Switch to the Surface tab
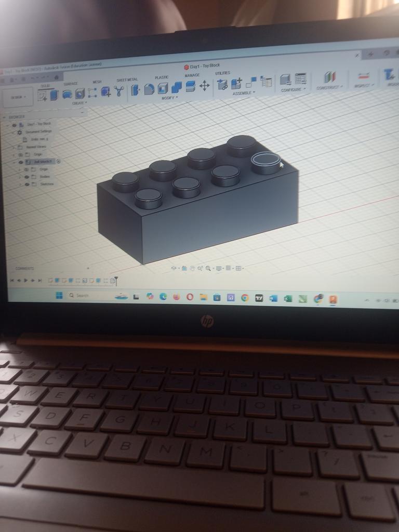This screenshot has height=532, width=399. (x=71, y=84)
